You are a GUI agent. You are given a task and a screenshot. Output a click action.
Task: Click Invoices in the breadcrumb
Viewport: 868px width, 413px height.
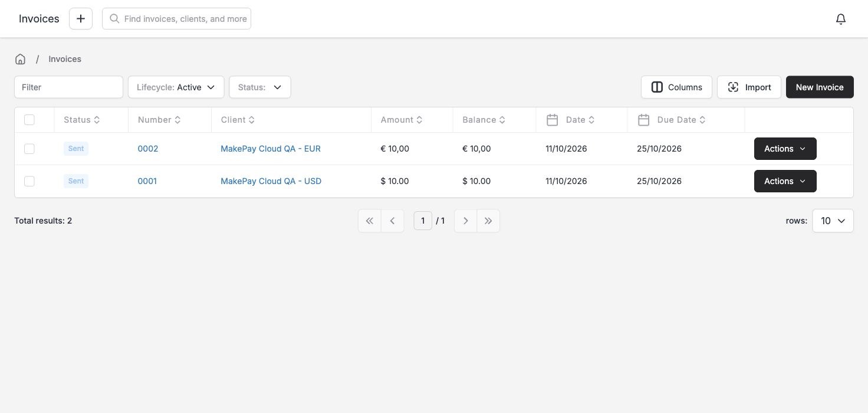tap(65, 59)
